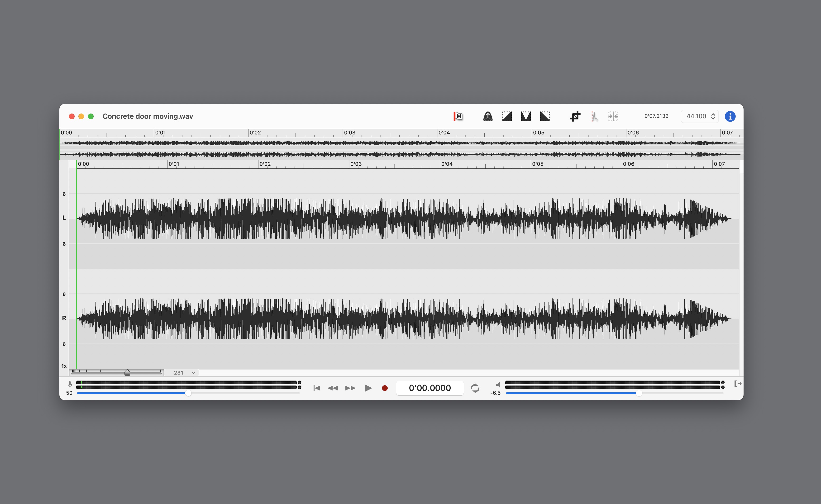
Task: Click the trim silence arrows icon
Action: coord(613,116)
